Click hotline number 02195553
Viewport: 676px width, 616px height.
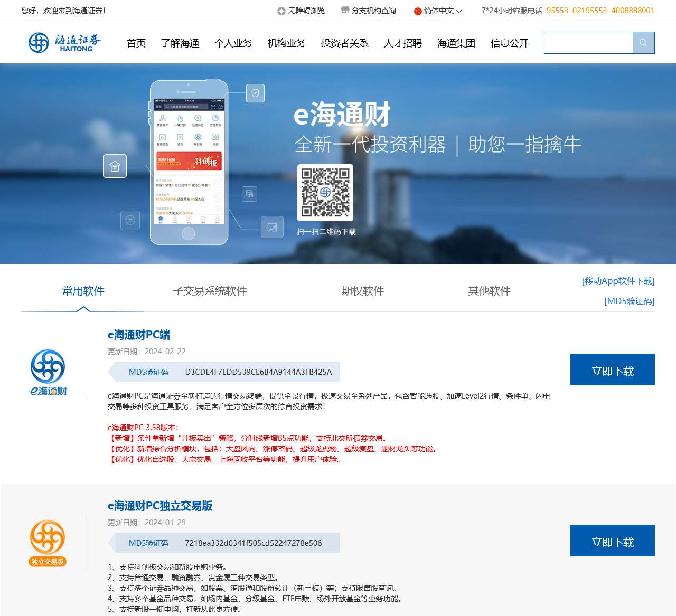[590, 11]
